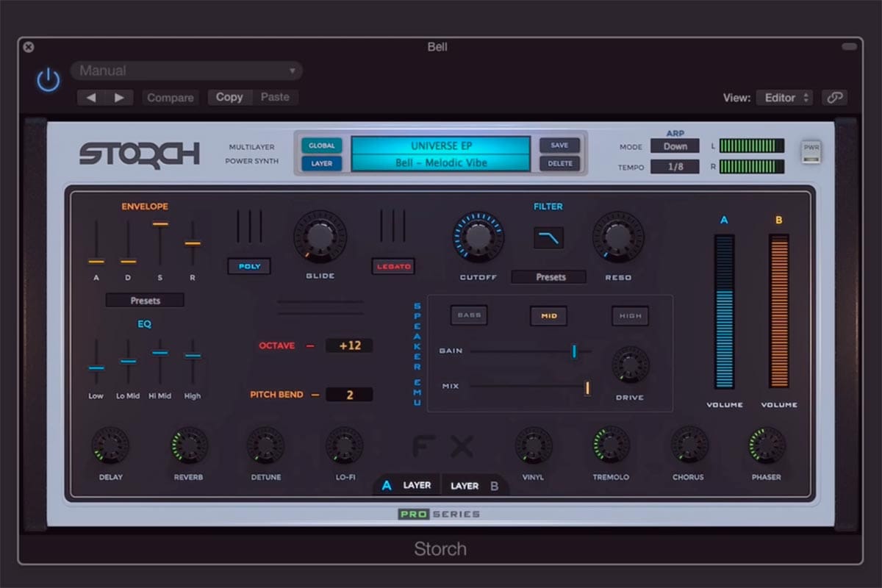This screenshot has width=882, height=588.
Task: Open the View Editor dropdown
Action: (x=784, y=98)
